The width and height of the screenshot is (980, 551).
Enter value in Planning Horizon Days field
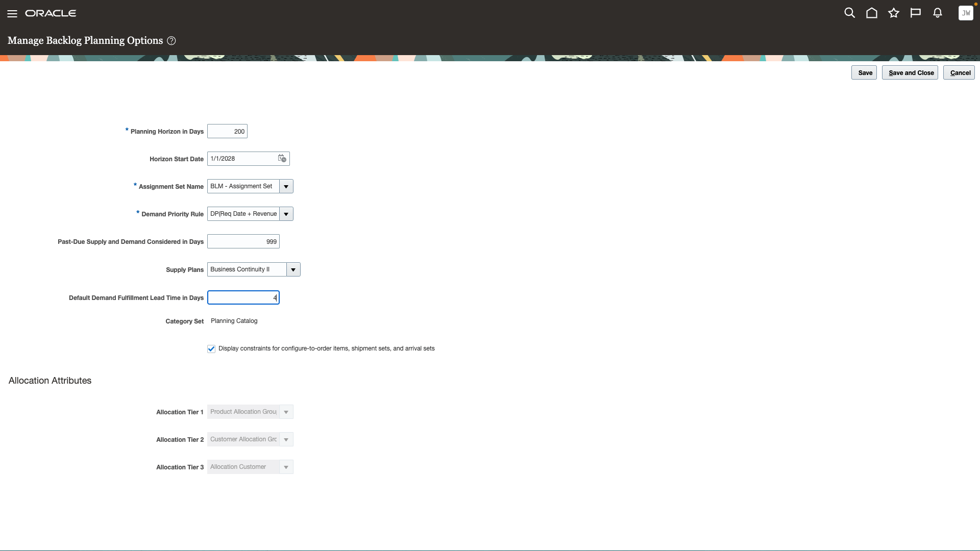click(228, 131)
